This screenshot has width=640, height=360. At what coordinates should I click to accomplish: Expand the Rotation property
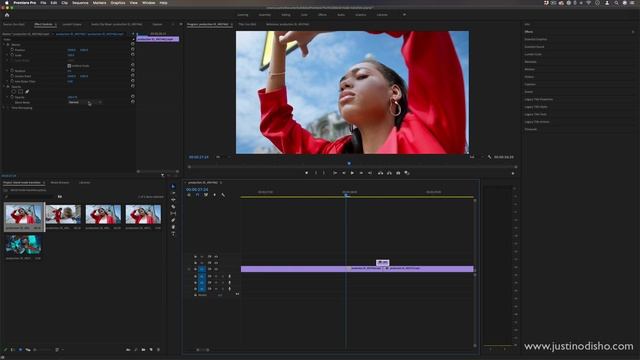pos(7,71)
